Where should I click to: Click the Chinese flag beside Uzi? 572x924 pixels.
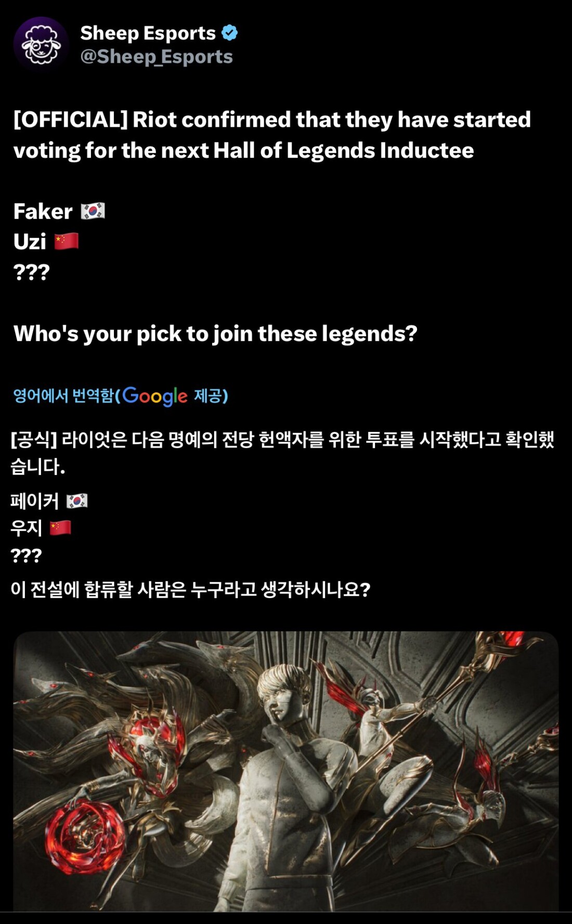tap(67, 241)
